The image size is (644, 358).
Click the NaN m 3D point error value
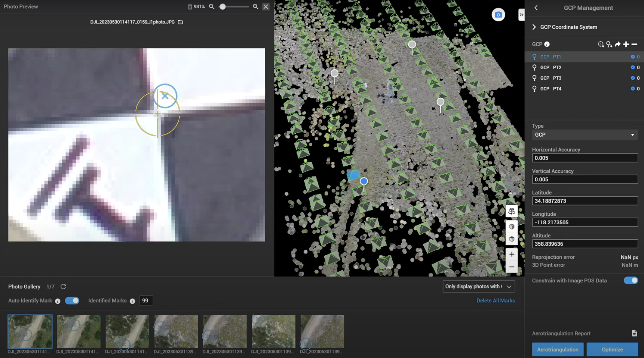[630, 265]
